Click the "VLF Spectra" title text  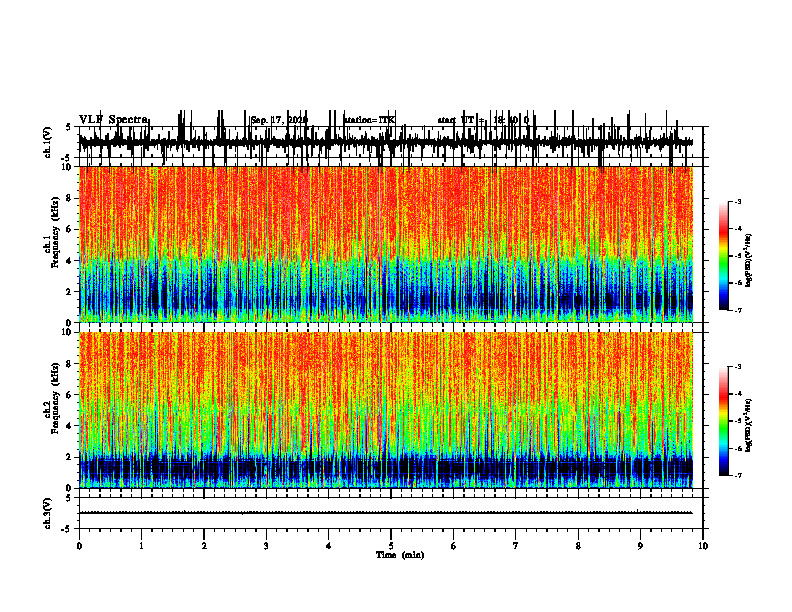[x=113, y=120]
